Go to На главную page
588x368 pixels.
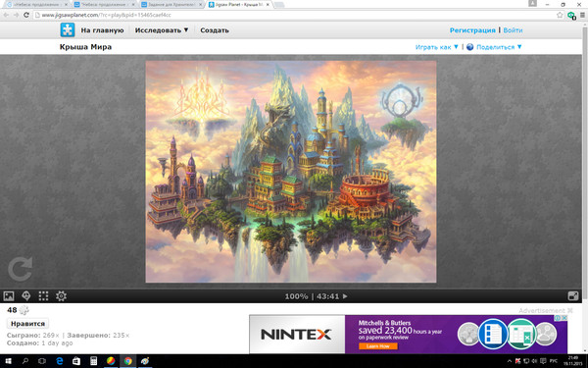pyautogui.click(x=102, y=30)
